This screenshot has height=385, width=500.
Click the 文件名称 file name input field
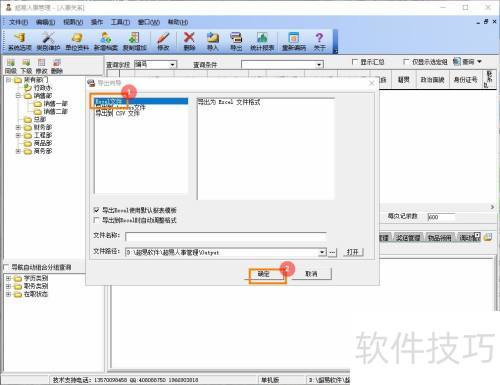(226, 236)
